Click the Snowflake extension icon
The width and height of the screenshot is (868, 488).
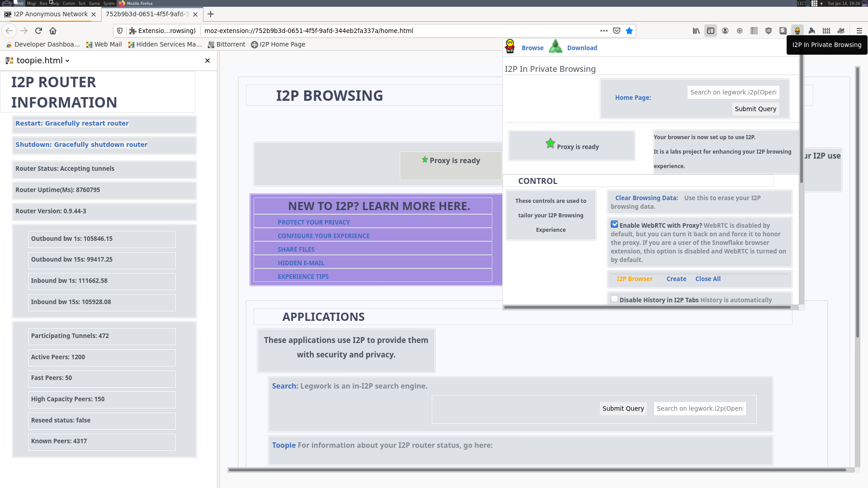[x=740, y=31]
